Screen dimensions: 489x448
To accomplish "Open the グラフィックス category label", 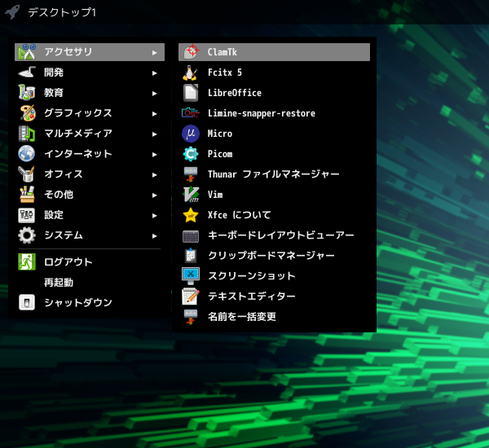I will (x=78, y=113).
